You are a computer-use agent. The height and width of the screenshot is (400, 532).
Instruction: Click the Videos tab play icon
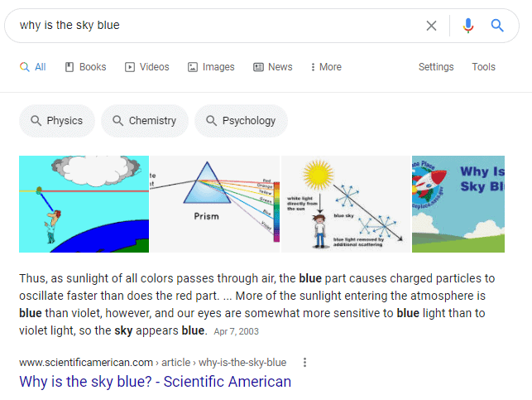(130, 67)
